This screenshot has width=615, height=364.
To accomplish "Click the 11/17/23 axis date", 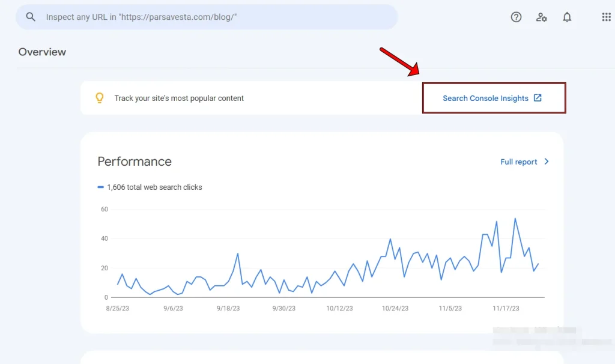I will pos(506,308).
